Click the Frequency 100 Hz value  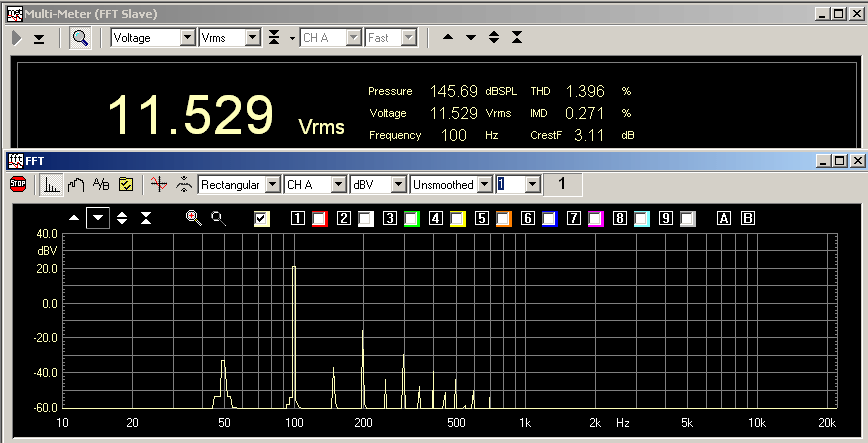(x=454, y=135)
